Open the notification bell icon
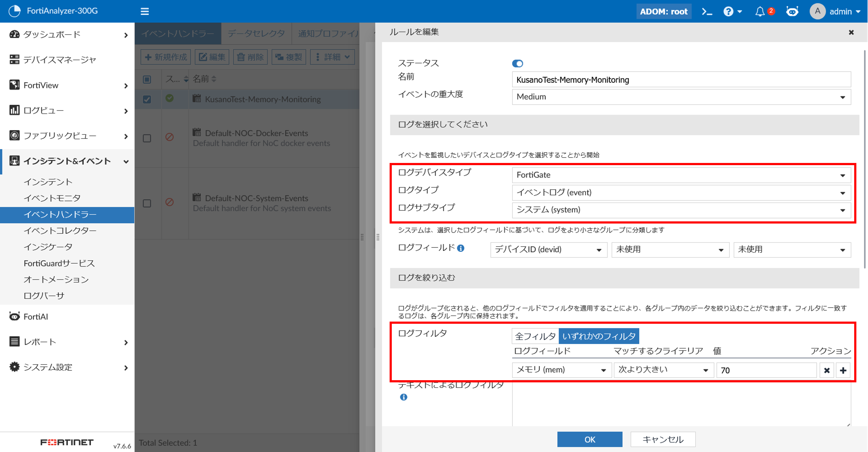 [x=759, y=11]
